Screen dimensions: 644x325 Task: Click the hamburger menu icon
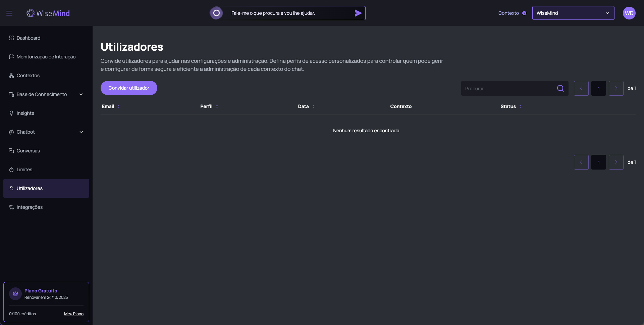9,13
